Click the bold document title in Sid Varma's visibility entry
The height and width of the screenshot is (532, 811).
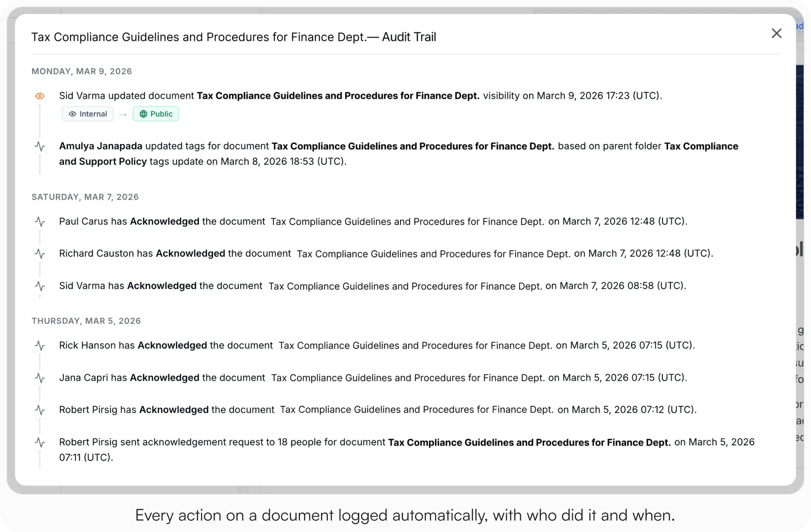[338, 96]
